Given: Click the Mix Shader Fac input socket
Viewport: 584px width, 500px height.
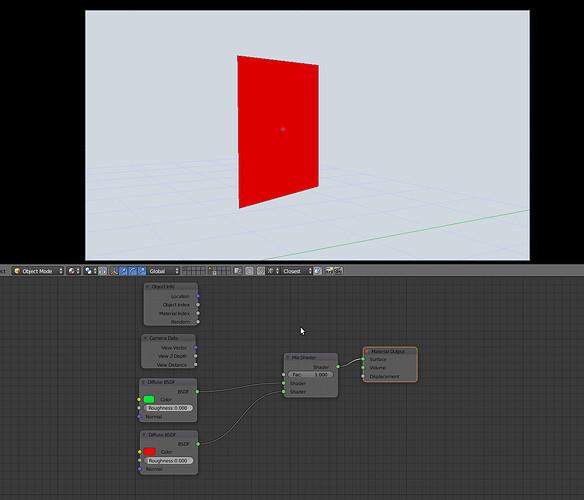Looking at the screenshot, I should [283, 374].
